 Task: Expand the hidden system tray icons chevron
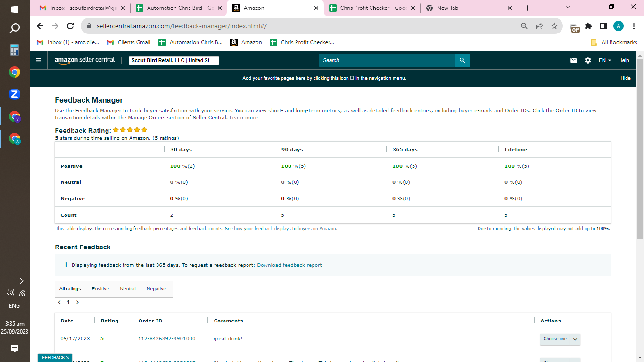pos(21,281)
